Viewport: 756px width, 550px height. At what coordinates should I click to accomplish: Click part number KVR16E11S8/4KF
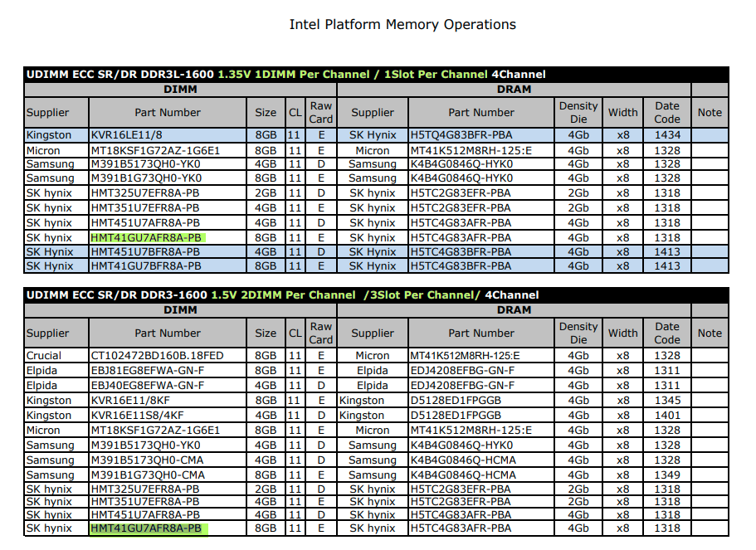[x=138, y=416]
